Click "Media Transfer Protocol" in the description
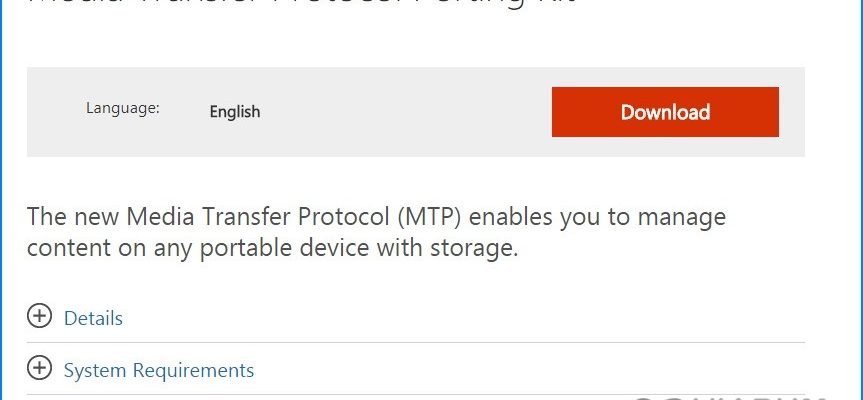The width and height of the screenshot is (863, 400). coord(258,216)
